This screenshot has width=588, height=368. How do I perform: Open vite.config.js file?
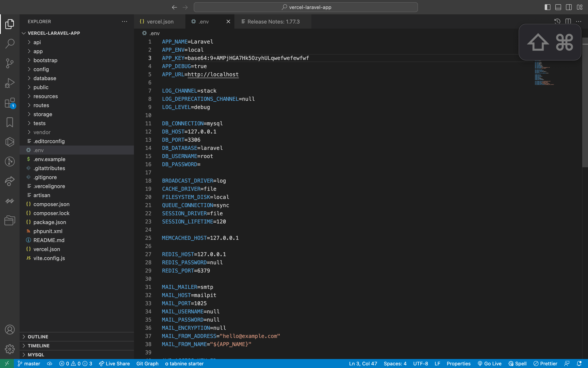77,258
